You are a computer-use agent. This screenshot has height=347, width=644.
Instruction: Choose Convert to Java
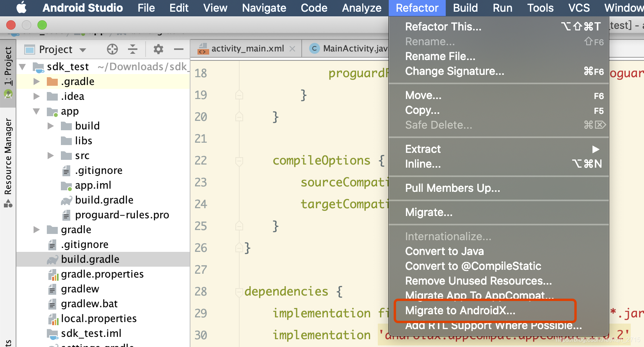499,251
